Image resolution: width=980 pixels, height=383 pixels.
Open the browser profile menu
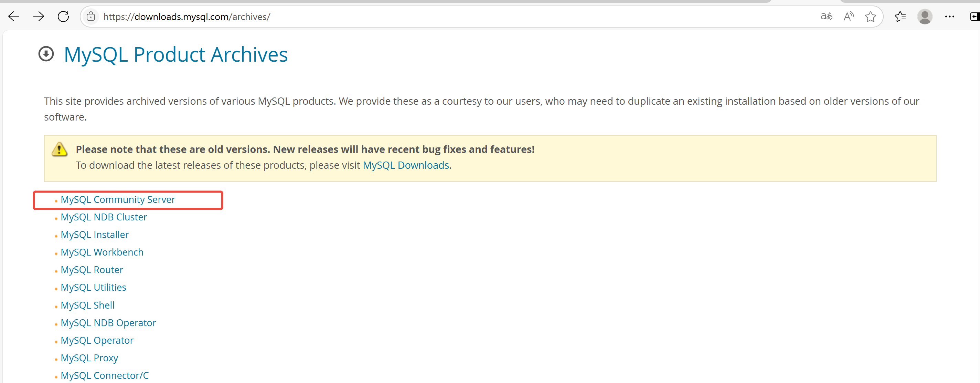pyautogui.click(x=925, y=17)
